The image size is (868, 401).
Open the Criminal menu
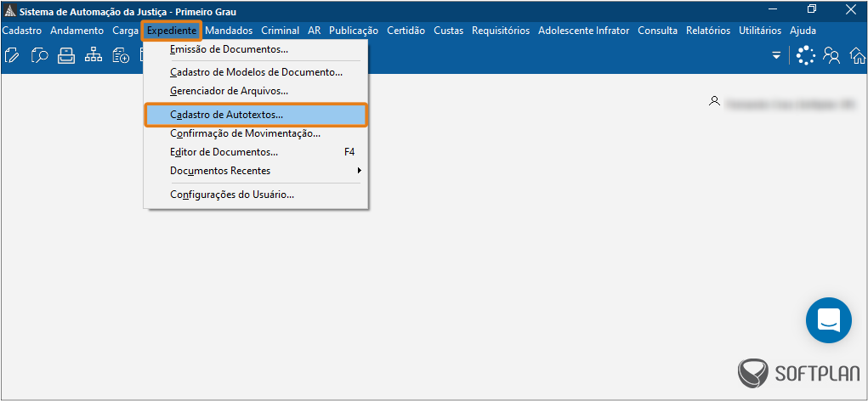280,31
